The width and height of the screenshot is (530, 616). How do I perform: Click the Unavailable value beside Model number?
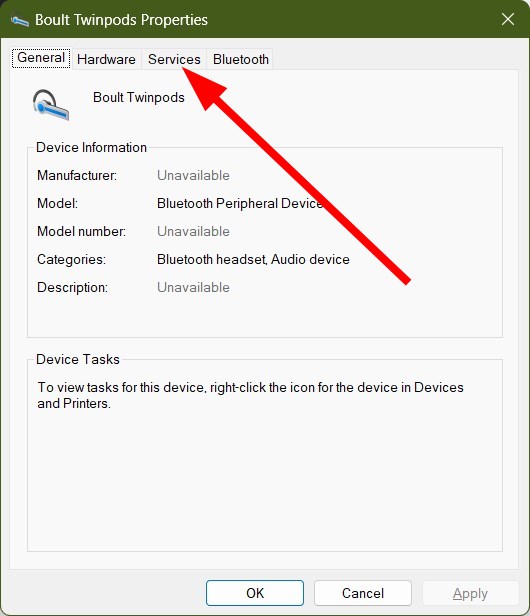tap(193, 231)
